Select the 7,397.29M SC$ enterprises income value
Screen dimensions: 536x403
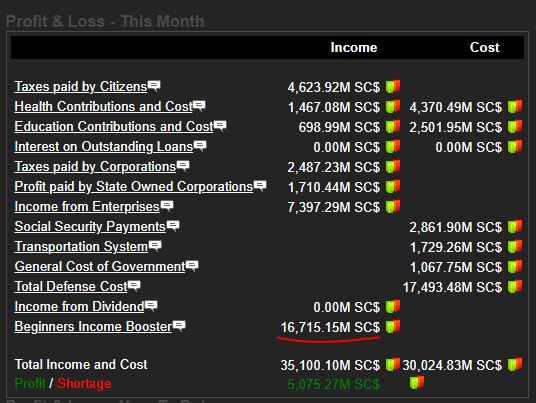(x=334, y=207)
